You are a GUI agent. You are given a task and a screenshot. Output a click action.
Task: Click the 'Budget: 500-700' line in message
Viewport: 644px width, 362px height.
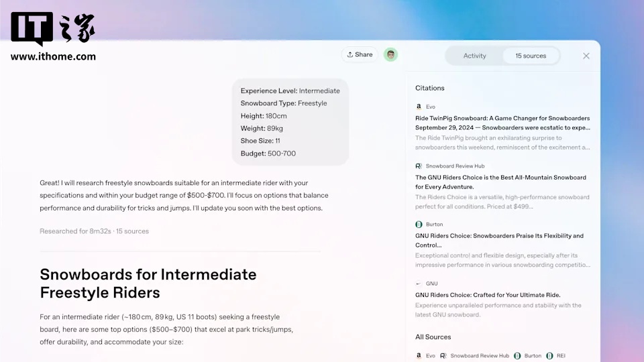[268, 154]
